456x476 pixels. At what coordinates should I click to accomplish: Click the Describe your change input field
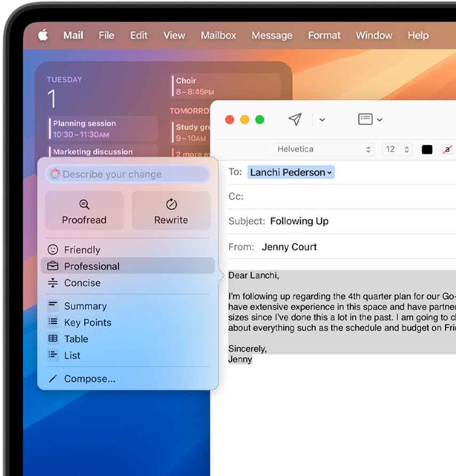(x=128, y=174)
